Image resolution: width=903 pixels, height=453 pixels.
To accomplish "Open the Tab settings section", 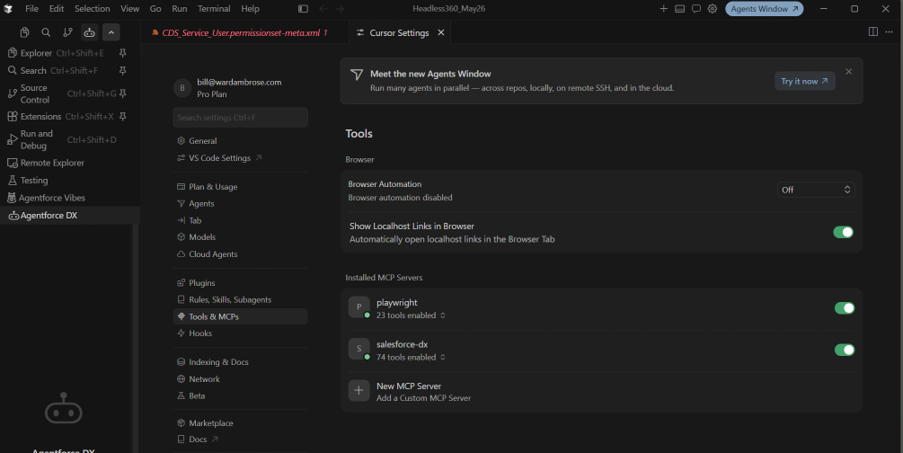I will (x=195, y=220).
